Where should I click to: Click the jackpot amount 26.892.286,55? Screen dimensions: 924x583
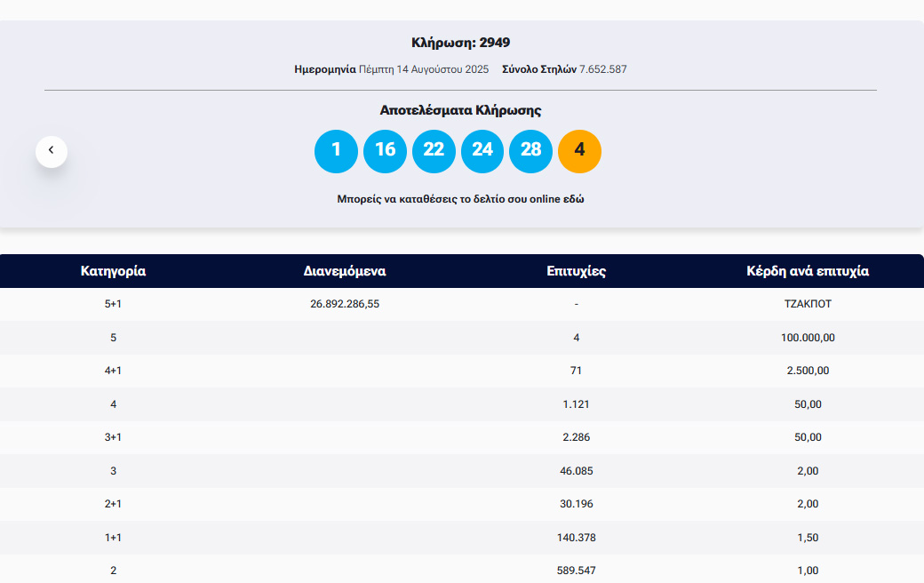pos(345,304)
